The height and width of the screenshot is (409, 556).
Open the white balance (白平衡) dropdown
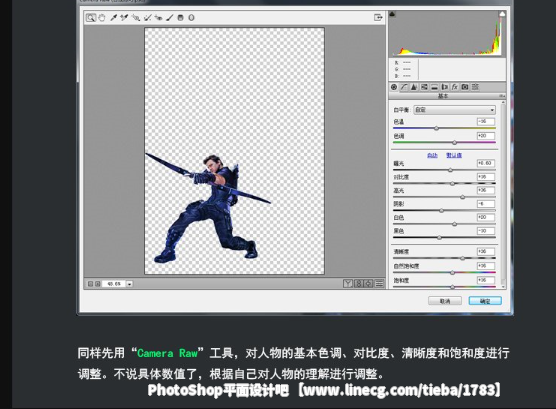coord(455,110)
